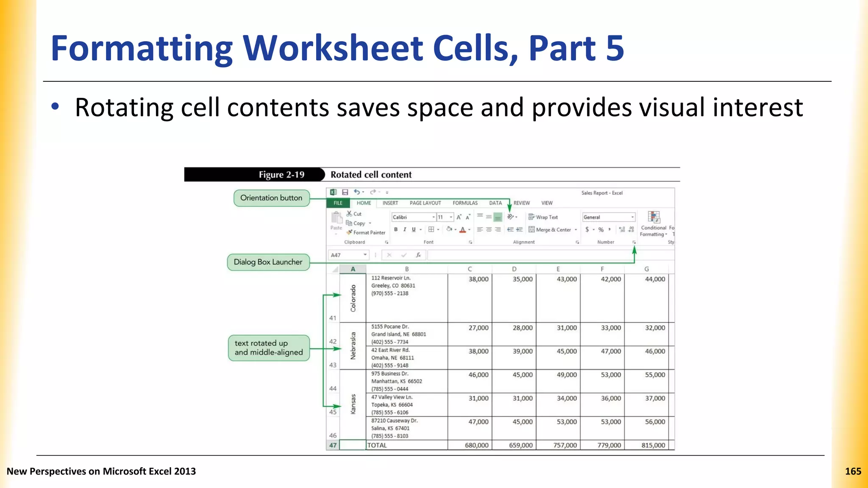The image size is (868, 488).
Task: Select the TOTAL cell in row 47
Action: point(406,445)
